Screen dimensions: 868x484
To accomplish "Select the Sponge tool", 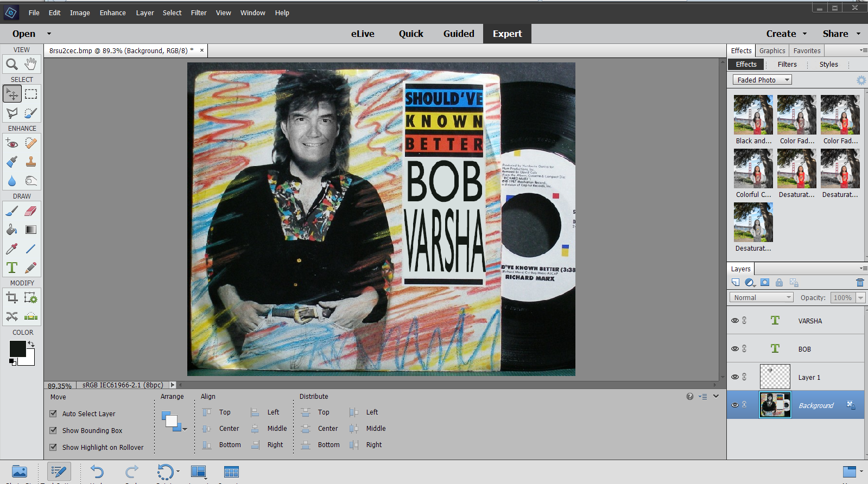I will point(31,181).
